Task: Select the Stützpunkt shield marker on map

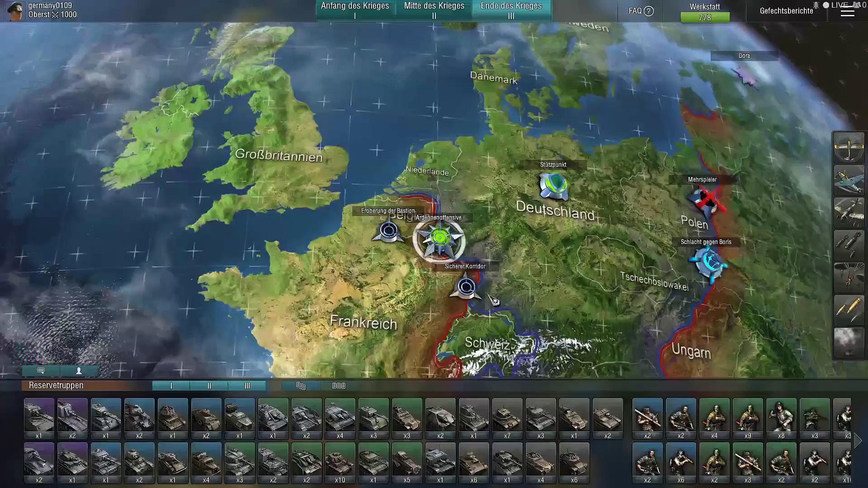Action: (x=553, y=186)
